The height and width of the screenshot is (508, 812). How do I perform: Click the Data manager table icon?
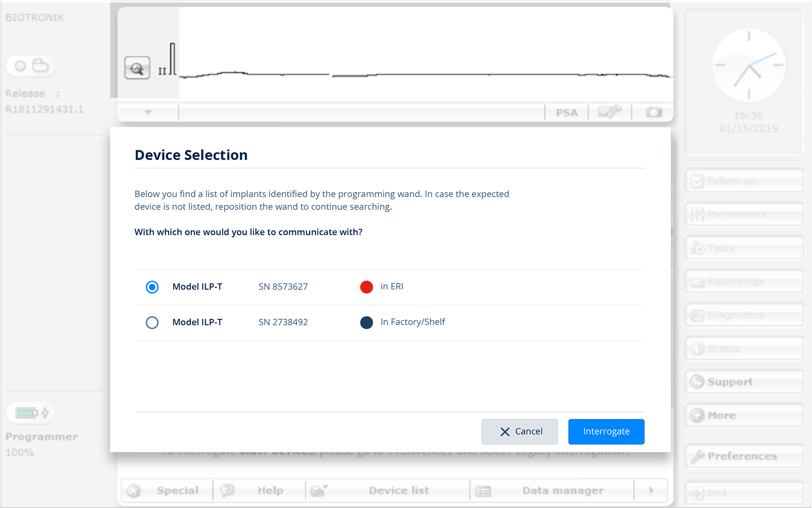[483, 491]
